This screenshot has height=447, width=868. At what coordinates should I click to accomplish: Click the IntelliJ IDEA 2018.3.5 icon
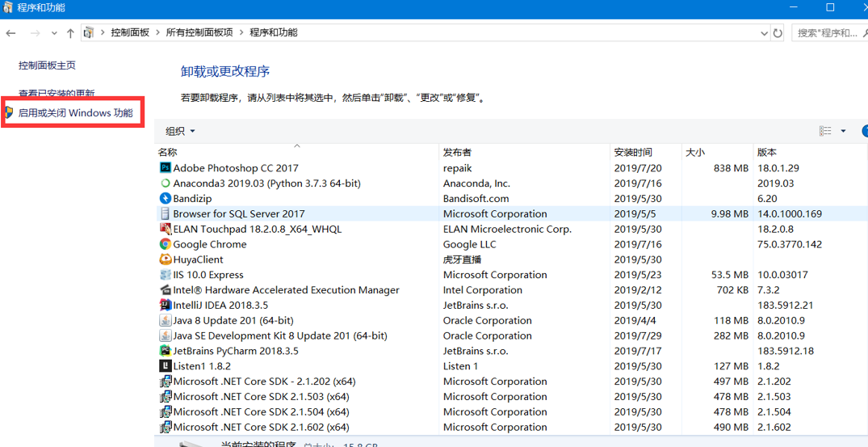point(165,306)
